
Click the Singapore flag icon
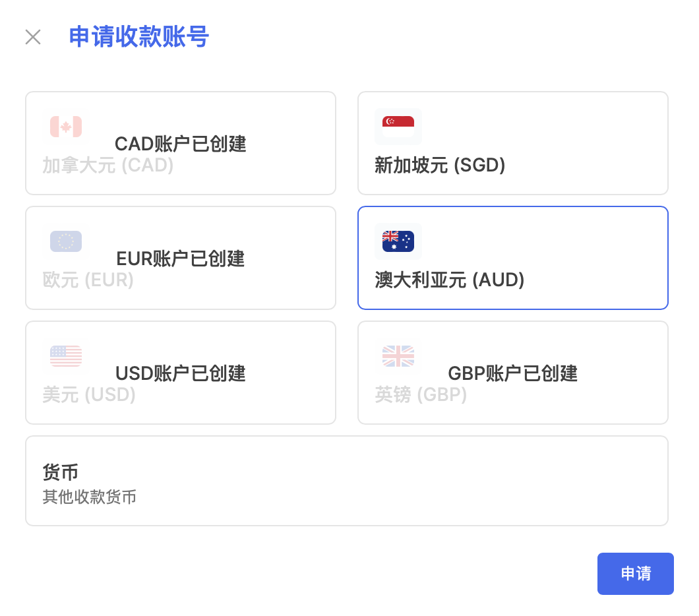pyautogui.click(x=398, y=127)
